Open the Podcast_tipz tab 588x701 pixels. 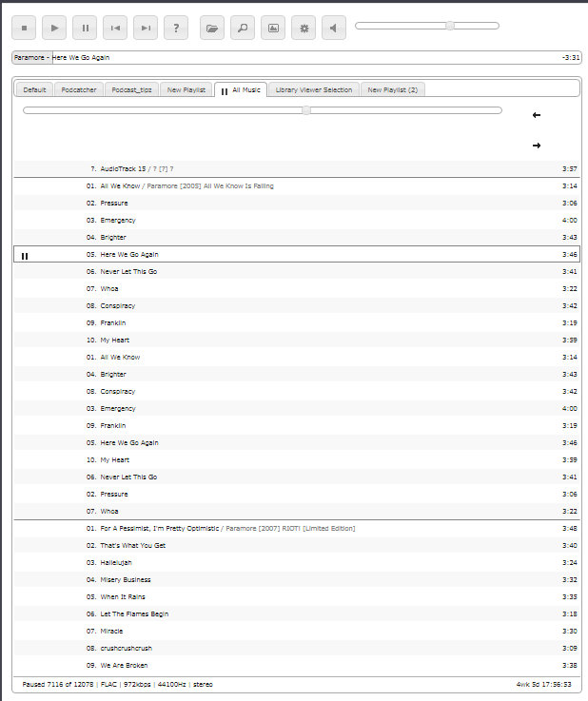pos(131,89)
